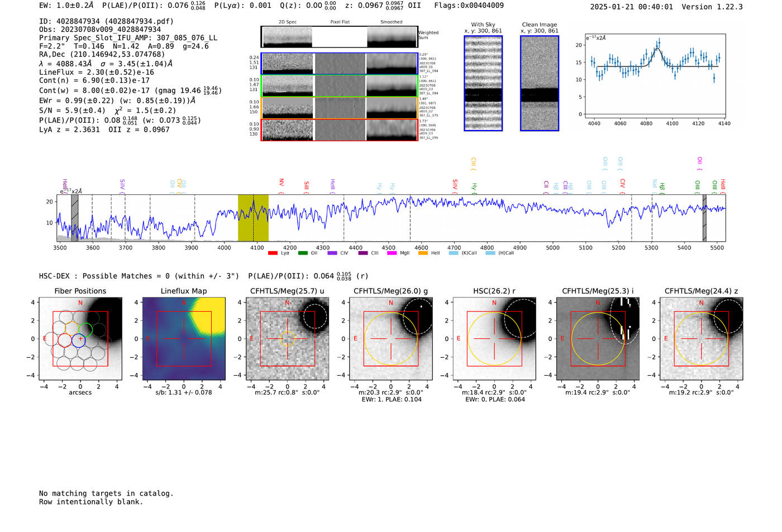The width and height of the screenshot is (782, 532).
Task: Select the CFHTLS/Meg(24.4) z cutout
Action: (702, 339)
